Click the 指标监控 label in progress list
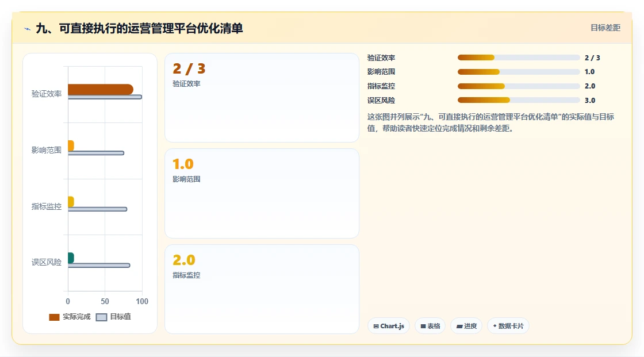Image resolution: width=644 pixels, height=357 pixels. pos(381,86)
